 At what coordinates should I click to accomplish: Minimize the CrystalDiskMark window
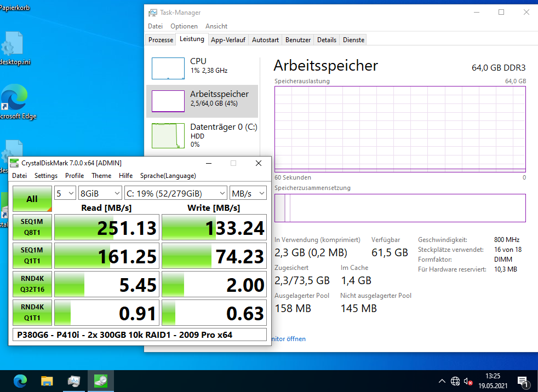tap(209, 163)
